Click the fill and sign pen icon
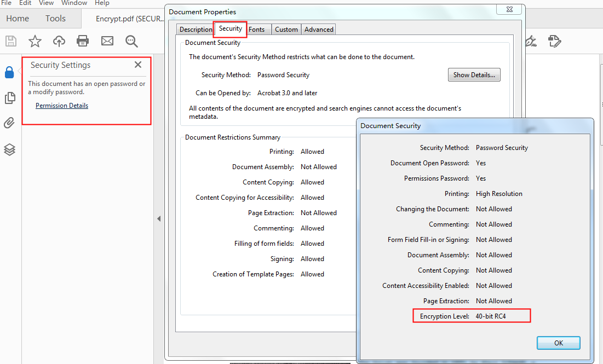Image resolution: width=603 pixels, height=364 pixels. [531, 41]
